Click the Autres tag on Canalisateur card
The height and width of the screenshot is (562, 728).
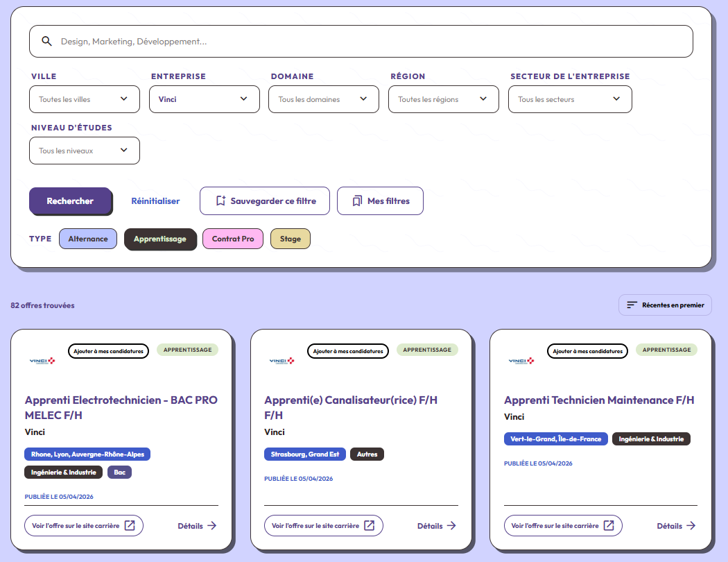[367, 454]
